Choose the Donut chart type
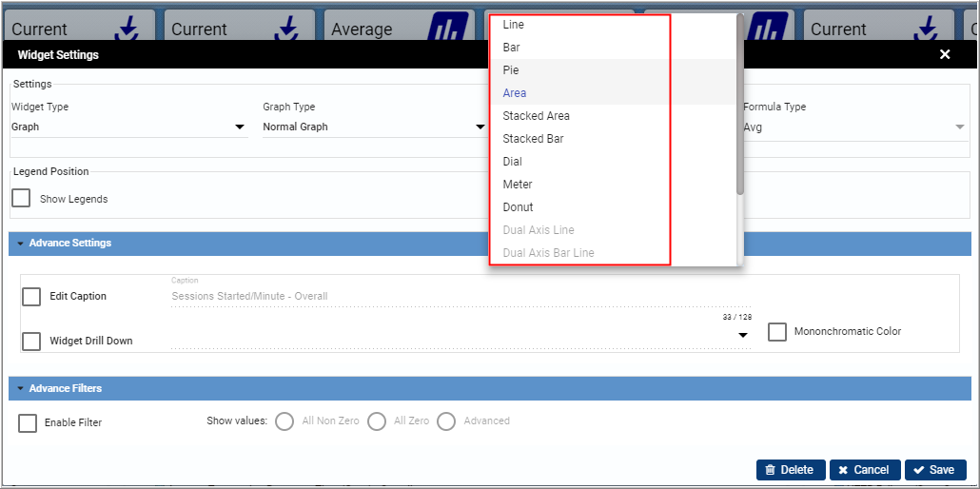Viewport: 980px width, 489px height. pyautogui.click(x=519, y=207)
